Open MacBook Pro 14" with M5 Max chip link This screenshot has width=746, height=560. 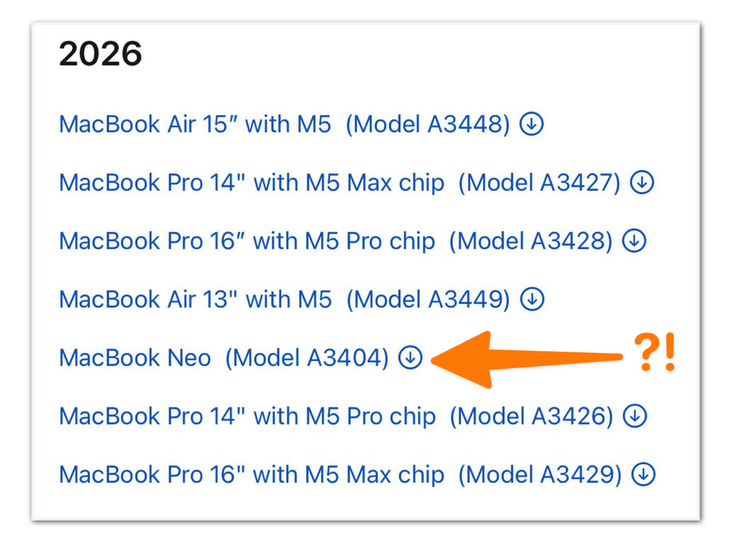(x=251, y=183)
